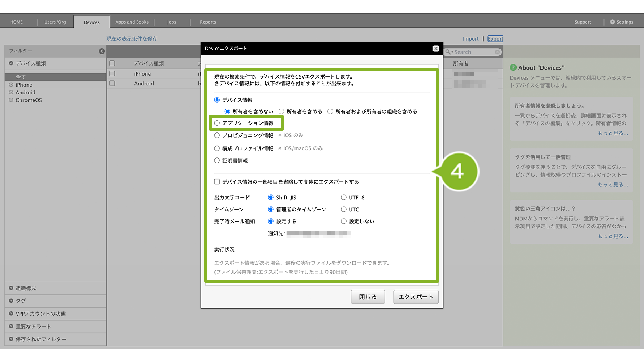Click the Settings gear icon

pyautogui.click(x=612, y=22)
